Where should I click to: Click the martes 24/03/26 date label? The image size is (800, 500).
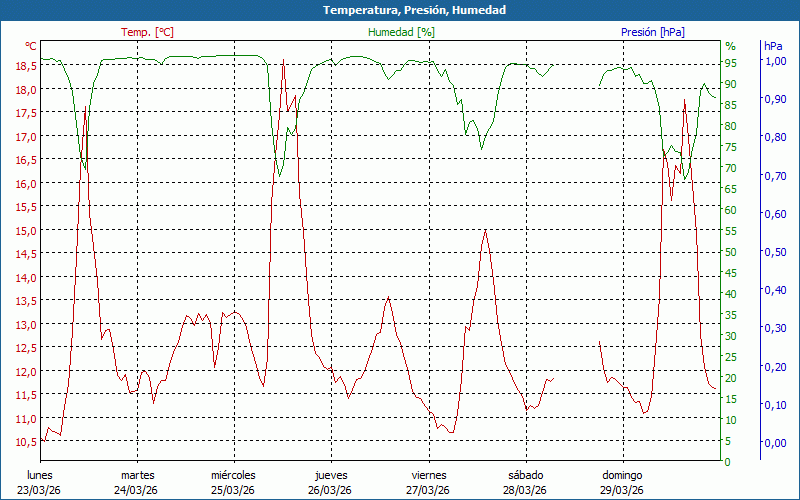(137, 482)
